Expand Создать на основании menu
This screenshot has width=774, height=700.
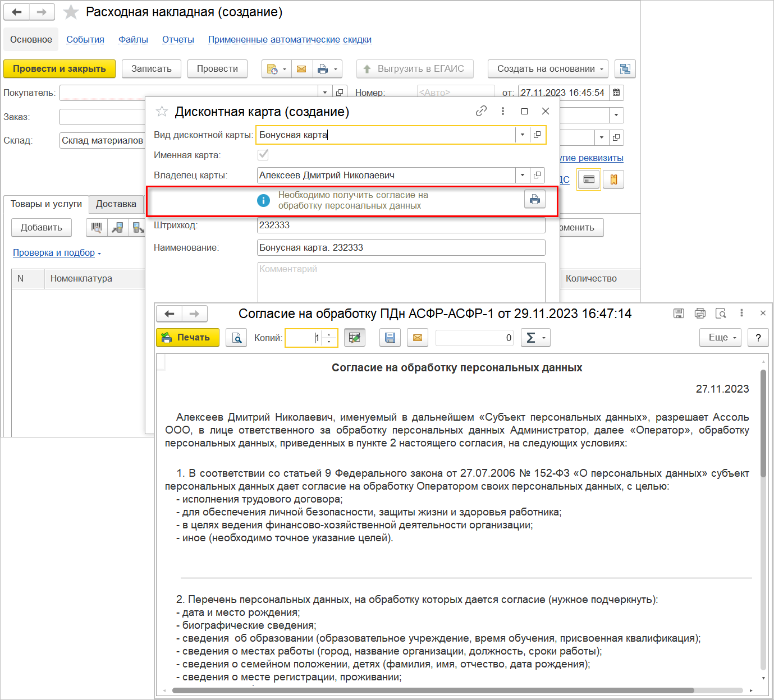point(548,69)
